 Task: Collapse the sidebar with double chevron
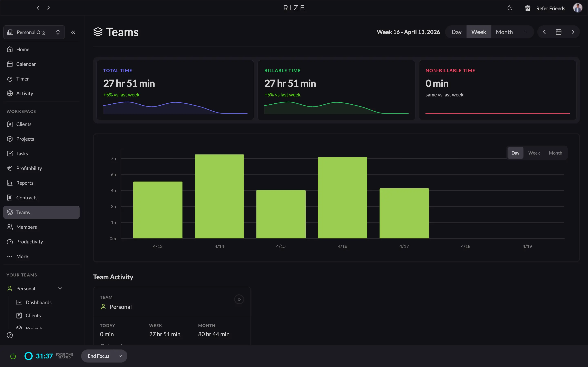(73, 32)
